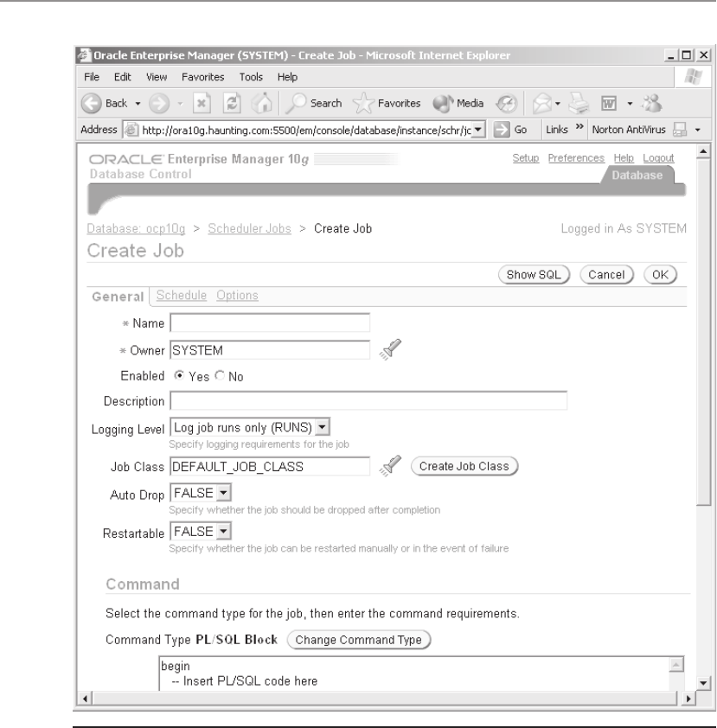This screenshot has height=728, width=717.
Task: Open the Setup link
Action: [526, 158]
